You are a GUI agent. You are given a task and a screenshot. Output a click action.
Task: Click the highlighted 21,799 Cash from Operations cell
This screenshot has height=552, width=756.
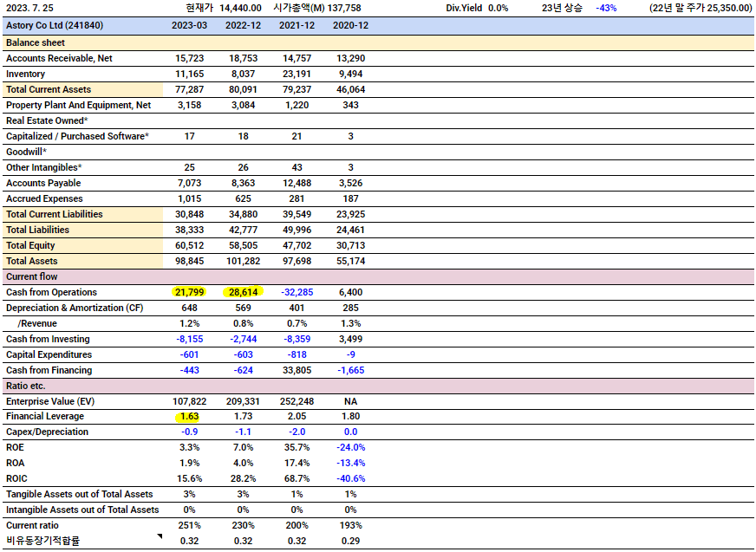point(190,293)
